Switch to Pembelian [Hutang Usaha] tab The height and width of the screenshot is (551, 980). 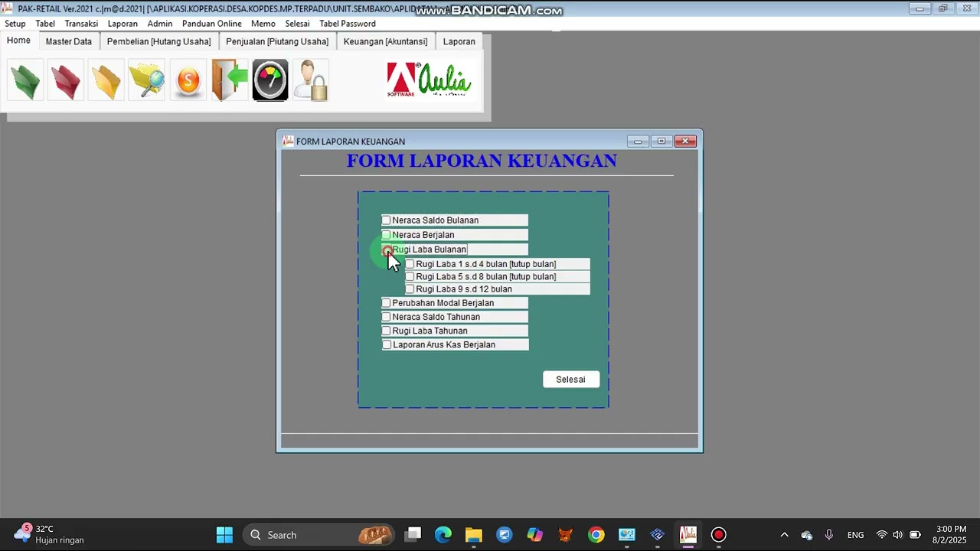point(159,41)
